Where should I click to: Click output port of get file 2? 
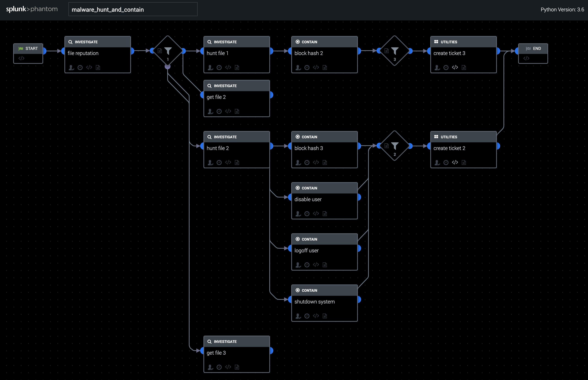tap(271, 95)
